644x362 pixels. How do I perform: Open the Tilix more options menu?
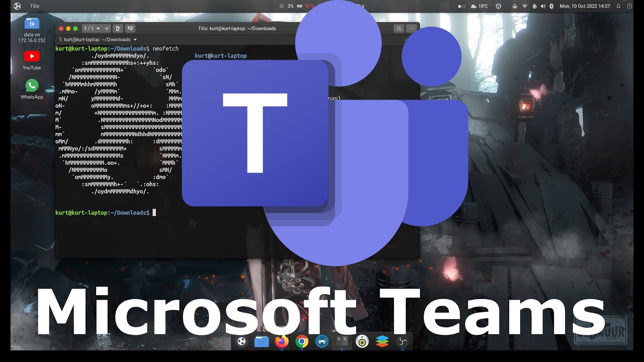[412, 29]
